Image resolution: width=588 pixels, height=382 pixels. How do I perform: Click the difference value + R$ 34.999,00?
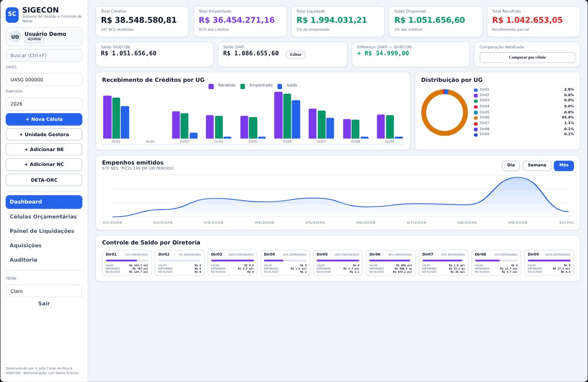pos(383,53)
